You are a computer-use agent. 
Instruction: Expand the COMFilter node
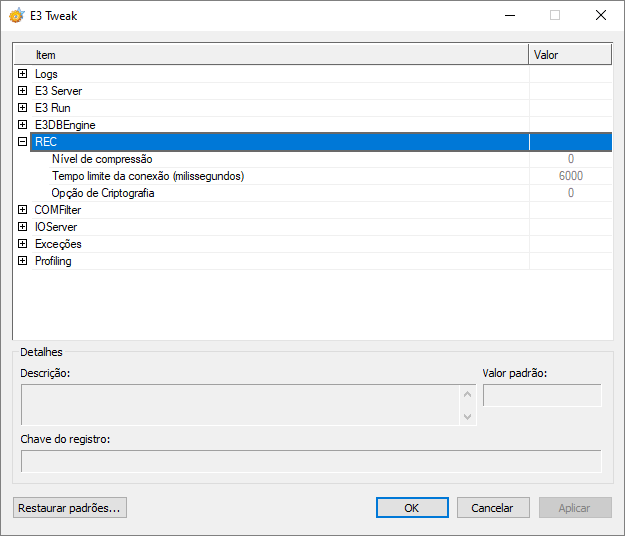[x=22, y=210]
